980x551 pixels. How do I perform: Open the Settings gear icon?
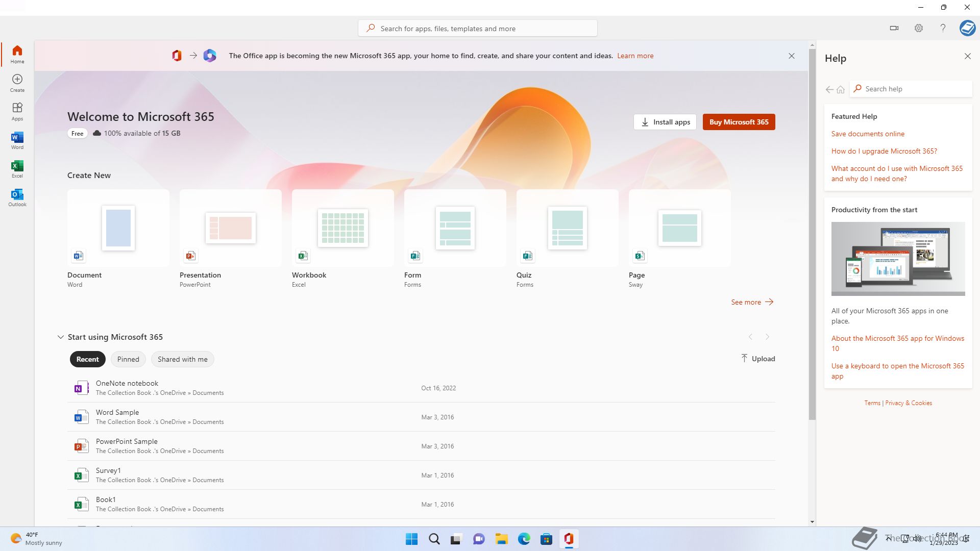pyautogui.click(x=919, y=28)
